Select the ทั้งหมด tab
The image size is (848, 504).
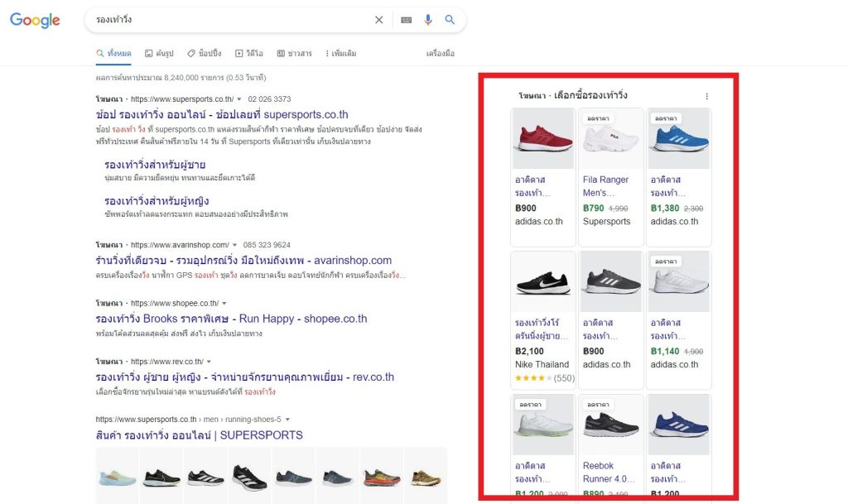coord(113,54)
